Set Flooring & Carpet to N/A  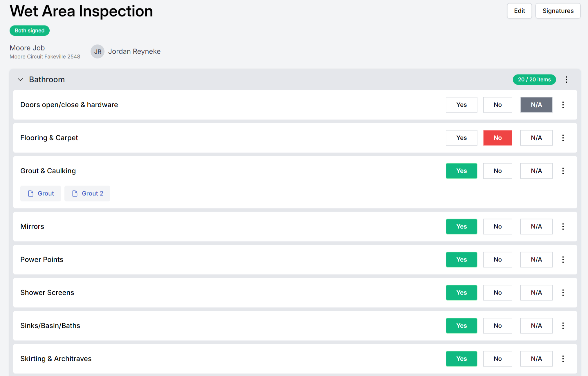tap(536, 138)
